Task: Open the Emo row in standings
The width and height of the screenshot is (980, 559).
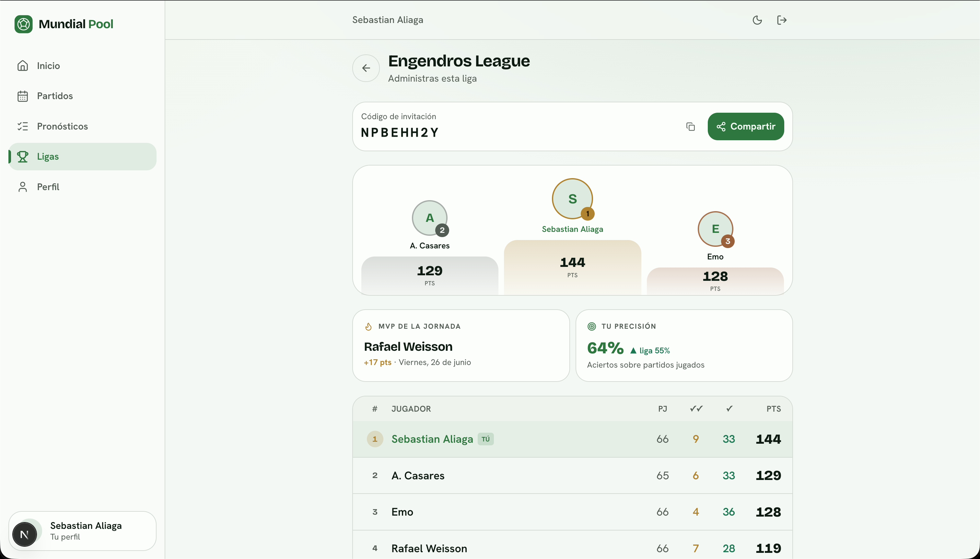Action: point(572,512)
